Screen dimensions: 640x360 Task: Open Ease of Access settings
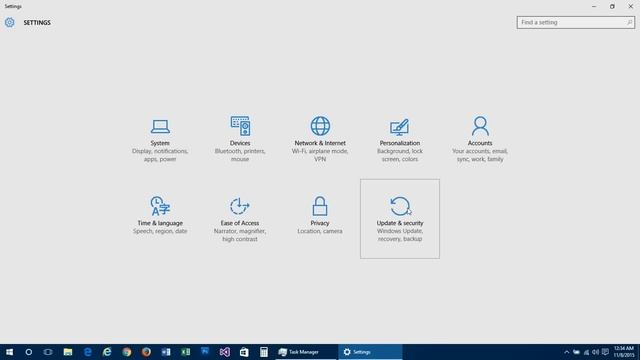click(240, 219)
